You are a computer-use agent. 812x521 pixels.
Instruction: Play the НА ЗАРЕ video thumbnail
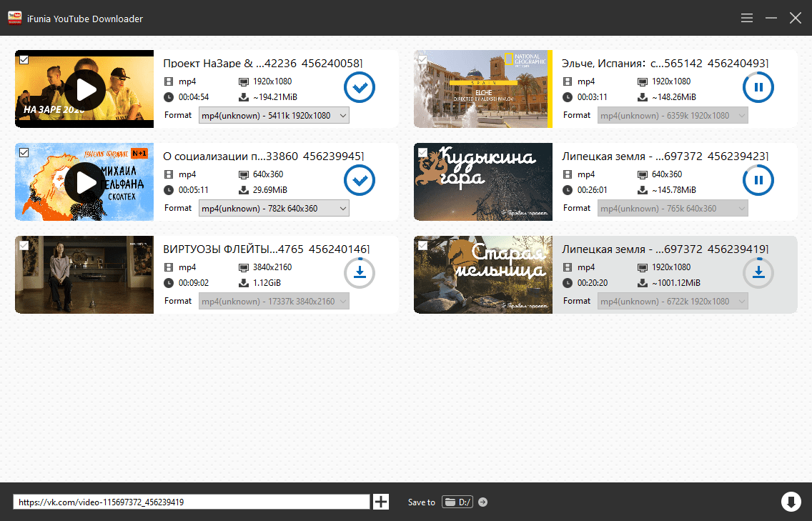85,89
